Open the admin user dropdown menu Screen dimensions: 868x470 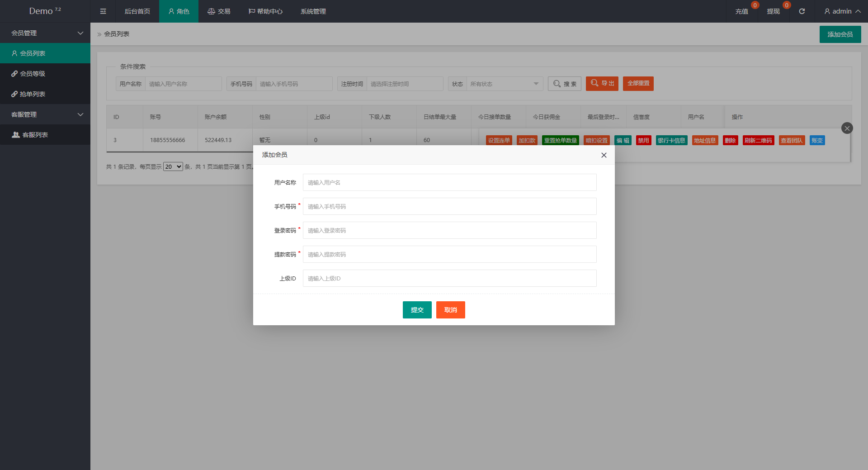(x=841, y=11)
